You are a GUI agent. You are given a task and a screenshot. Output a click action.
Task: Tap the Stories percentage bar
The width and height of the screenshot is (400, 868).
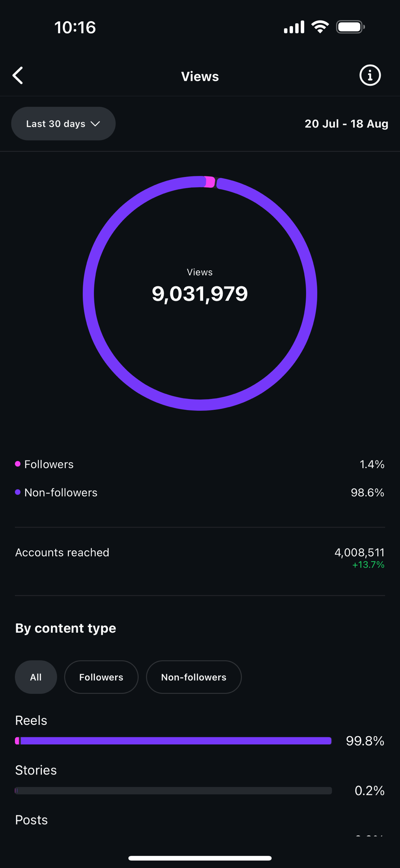click(173, 791)
